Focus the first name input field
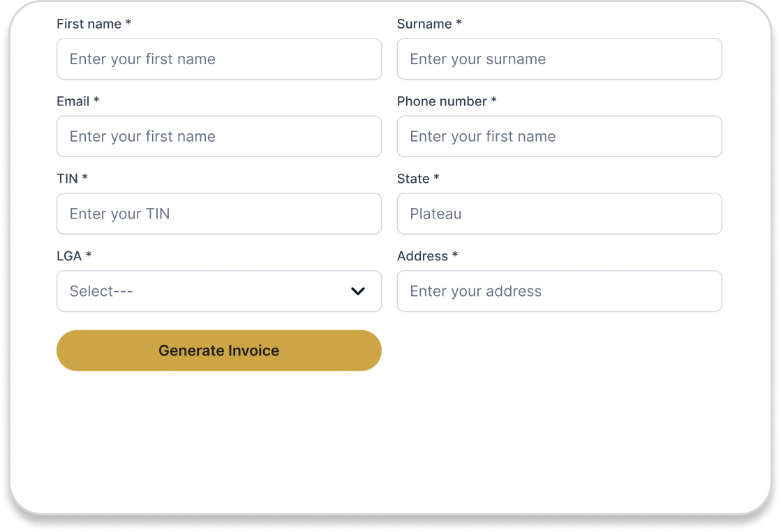The height and width of the screenshot is (532, 781). coord(219,59)
